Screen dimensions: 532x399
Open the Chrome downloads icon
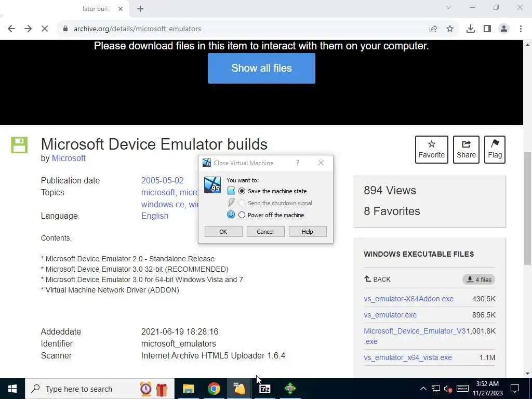[471, 29]
